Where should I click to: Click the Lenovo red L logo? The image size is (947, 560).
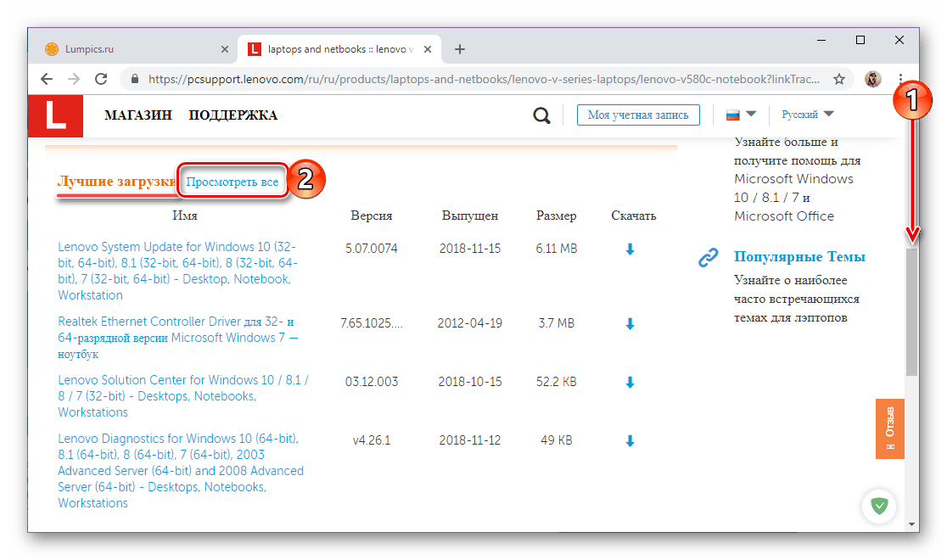pyautogui.click(x=55, y=115)
